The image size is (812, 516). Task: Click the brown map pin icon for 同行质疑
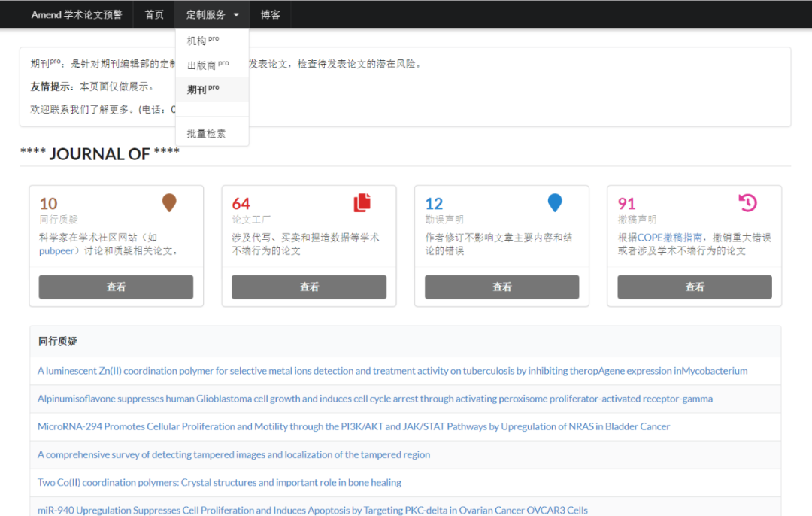[x=169, y=202]
